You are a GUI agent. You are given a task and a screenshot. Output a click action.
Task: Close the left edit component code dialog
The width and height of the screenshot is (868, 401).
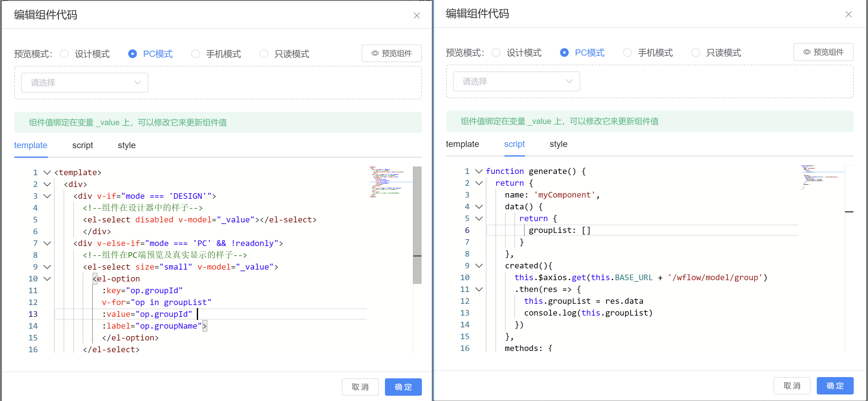click(x=417, y=16)
